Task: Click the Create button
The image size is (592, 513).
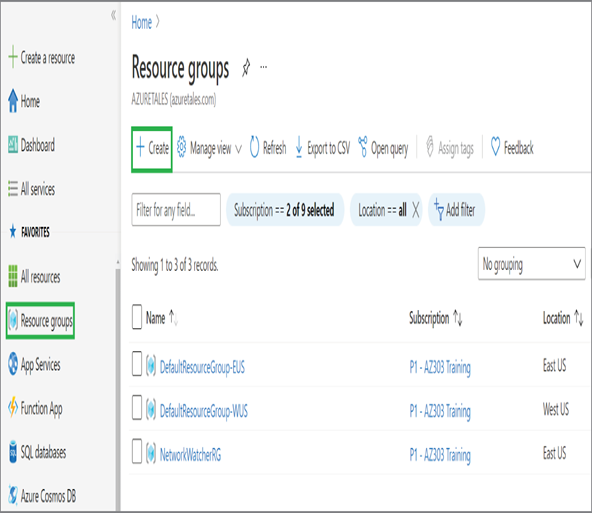Action: point(152,148)
